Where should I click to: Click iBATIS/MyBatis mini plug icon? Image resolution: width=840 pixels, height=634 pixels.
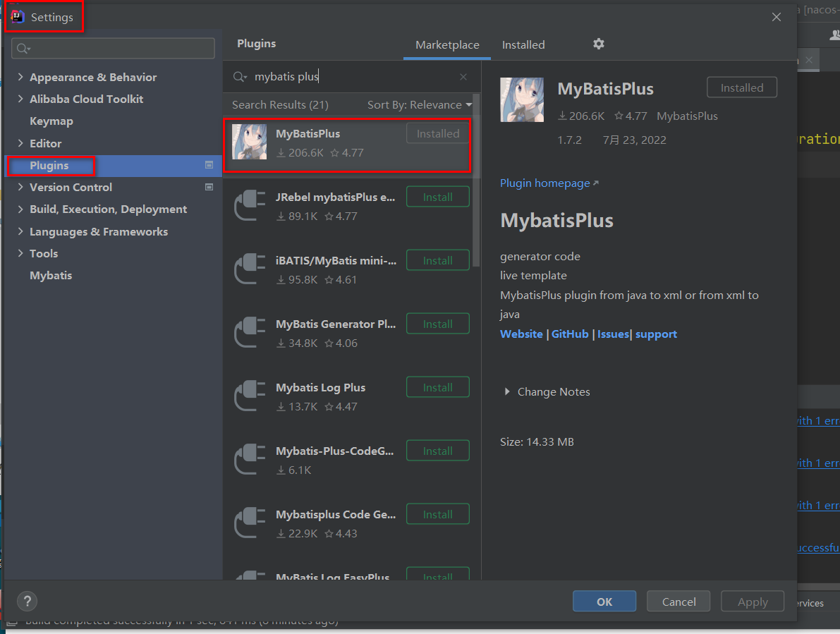(x=250, y=269)
